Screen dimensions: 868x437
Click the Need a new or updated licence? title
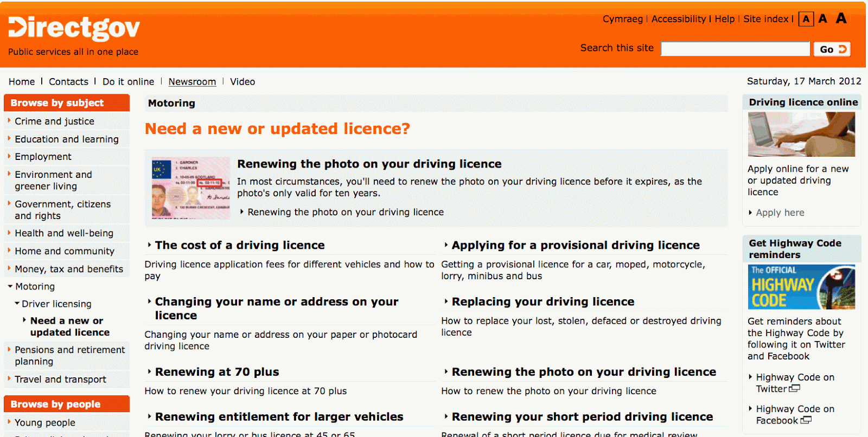[x=277, y=128]
